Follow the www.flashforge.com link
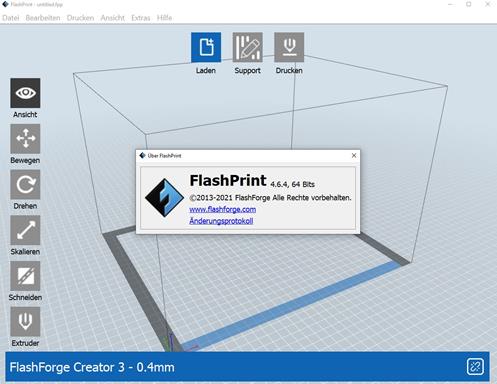This screenshot has width=497, height=384. [223, 209]
